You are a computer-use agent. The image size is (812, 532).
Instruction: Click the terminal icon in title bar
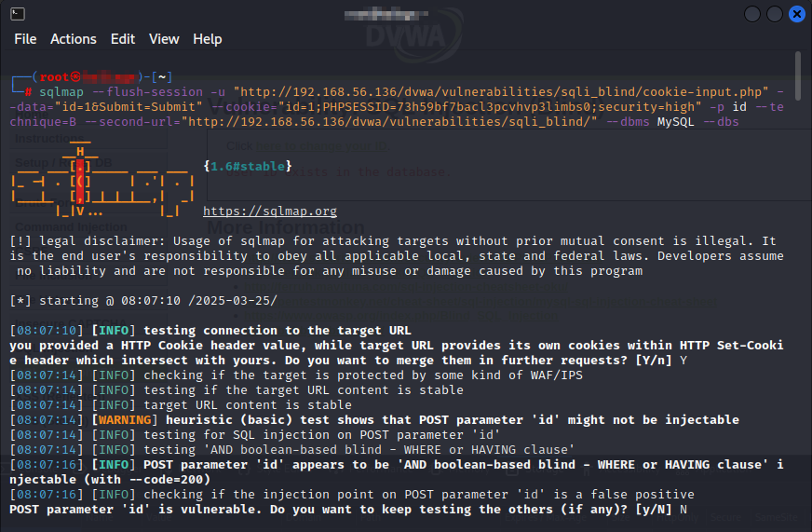pos(18,14)
